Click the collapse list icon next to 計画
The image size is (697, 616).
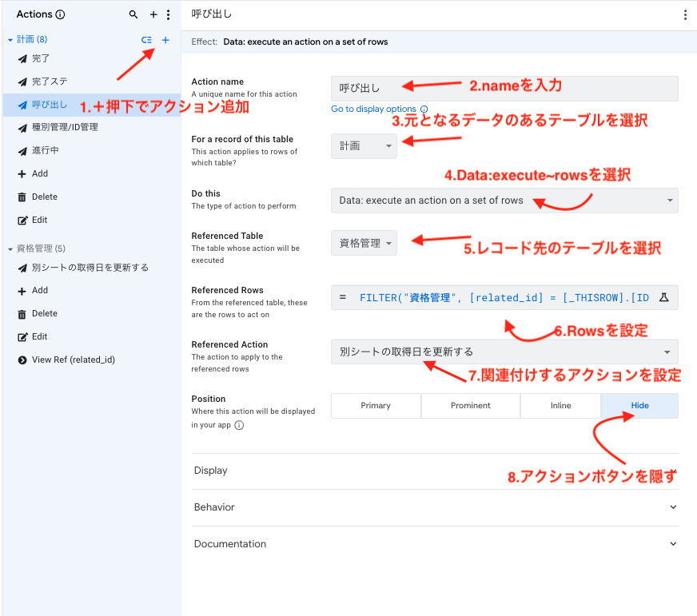click(x=146, y=40)
